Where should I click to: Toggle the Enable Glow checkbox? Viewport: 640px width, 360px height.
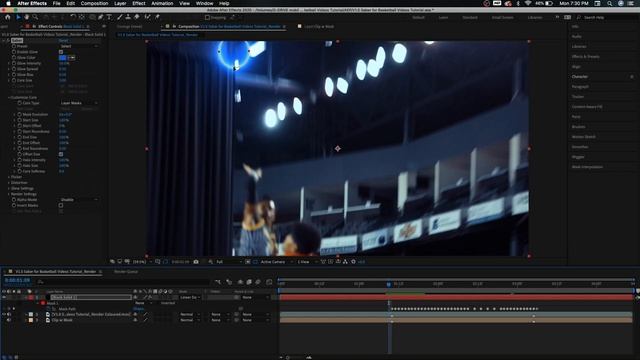click(61, 52)
